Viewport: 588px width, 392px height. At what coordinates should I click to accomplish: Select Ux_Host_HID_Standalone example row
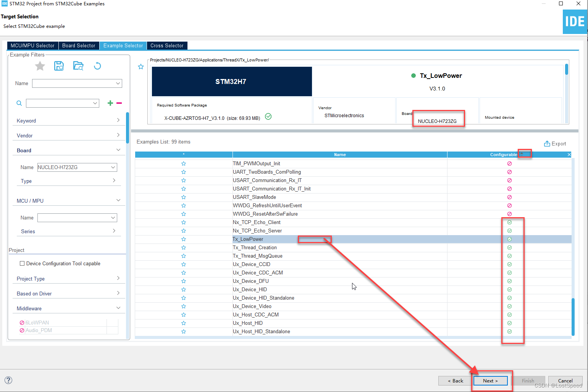(353, 331)
